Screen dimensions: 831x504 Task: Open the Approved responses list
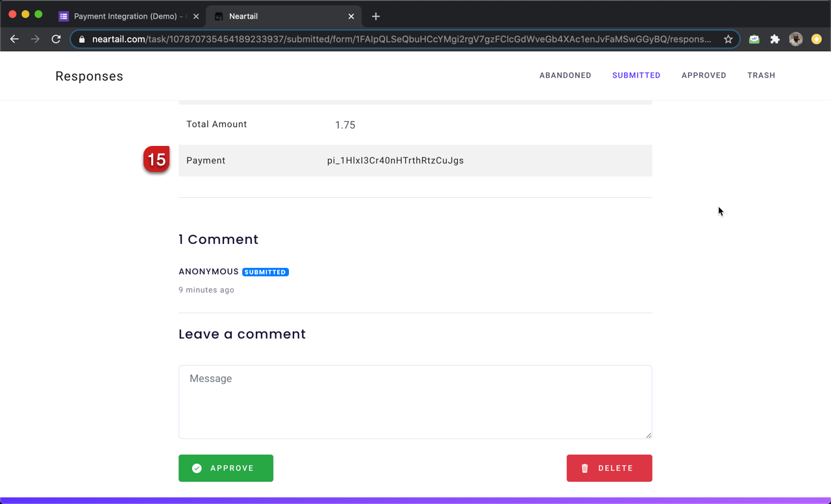[704, 75]
